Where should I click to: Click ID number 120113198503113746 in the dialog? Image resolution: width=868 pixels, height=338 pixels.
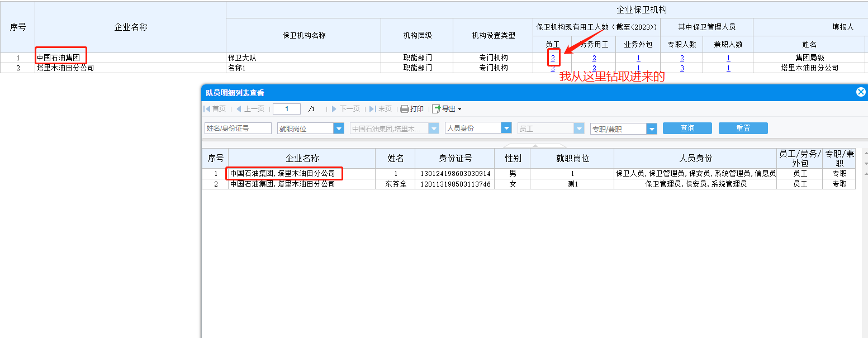(x=455, y=184)
